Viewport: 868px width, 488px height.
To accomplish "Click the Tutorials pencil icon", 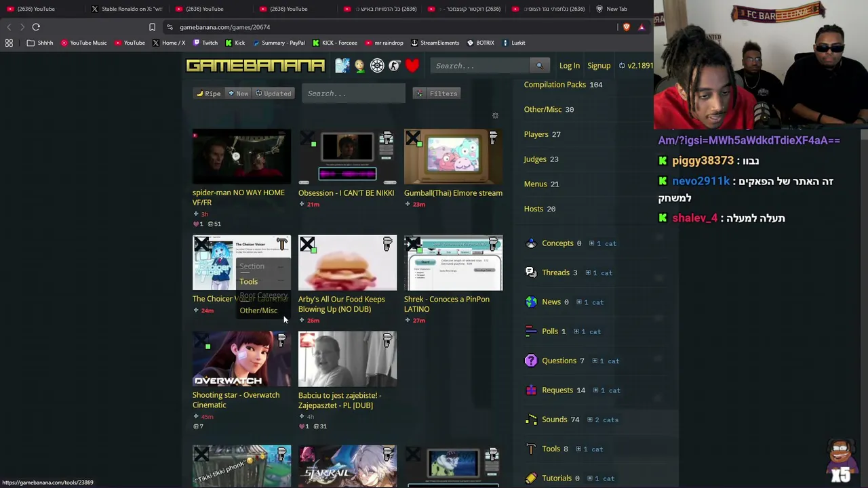I will (x=531, y=479).
